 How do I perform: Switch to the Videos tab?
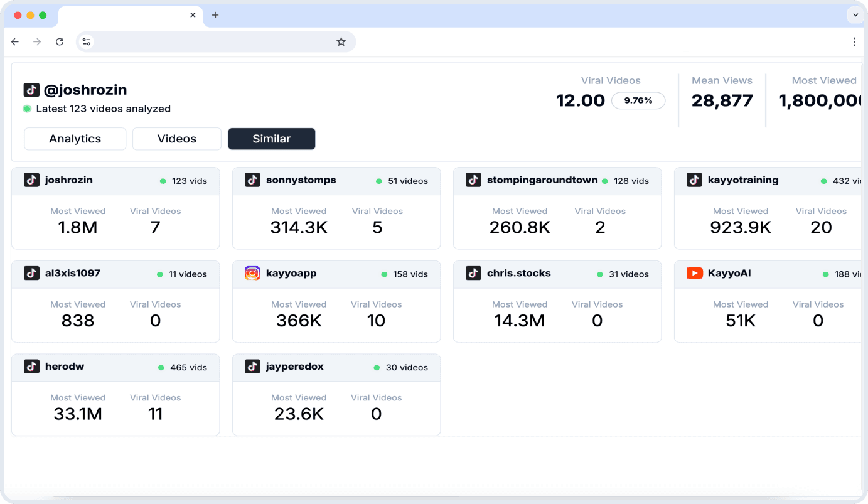pyautogui.click(x=176, y=139)
